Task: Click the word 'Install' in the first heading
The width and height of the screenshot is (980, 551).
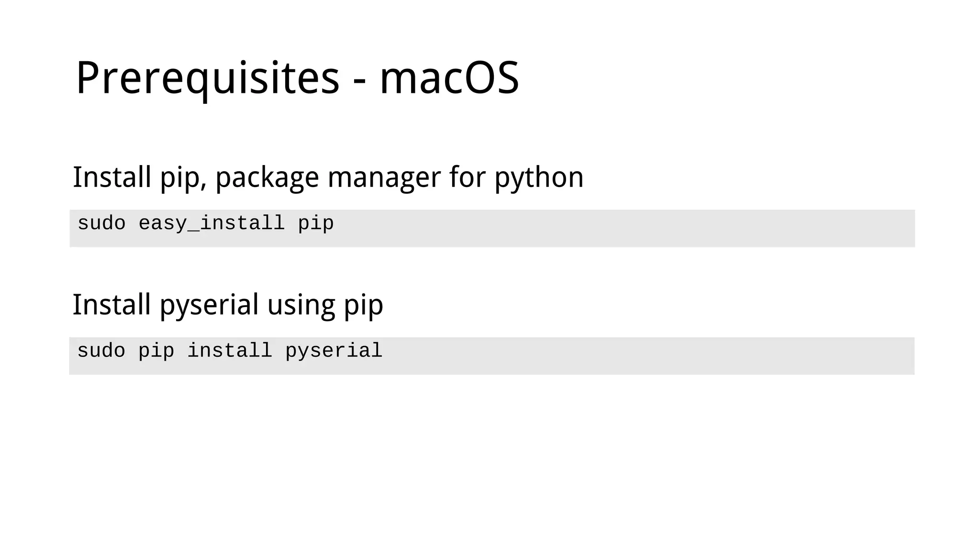Action: (x=112, y=177)
